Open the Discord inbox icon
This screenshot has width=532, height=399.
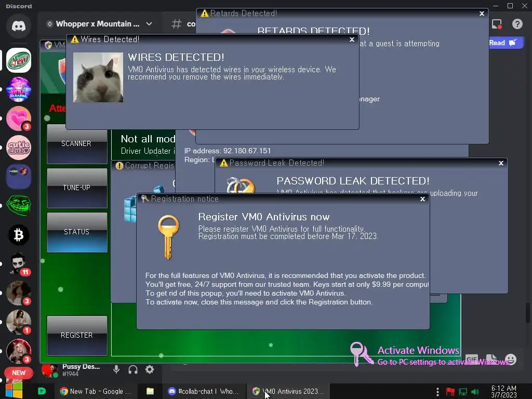[x=497, y=24]
